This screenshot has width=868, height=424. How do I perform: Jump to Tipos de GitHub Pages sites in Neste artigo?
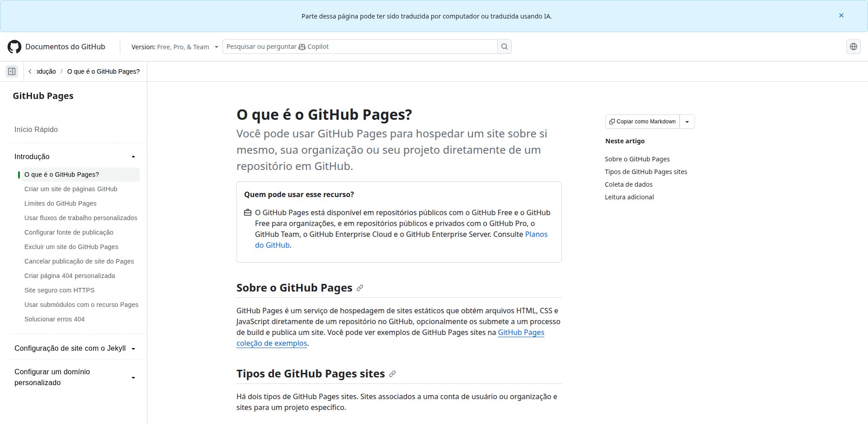[x=646, y=172]
